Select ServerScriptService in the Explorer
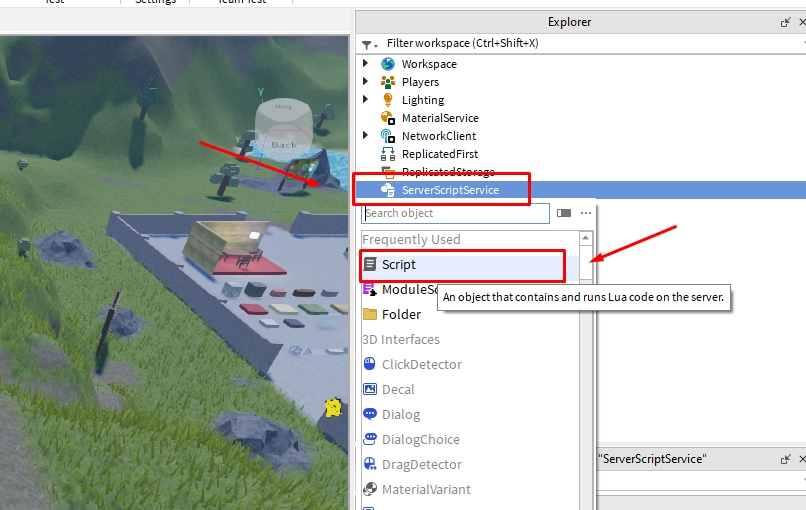806x510 pixels. [x=450, y=190]
